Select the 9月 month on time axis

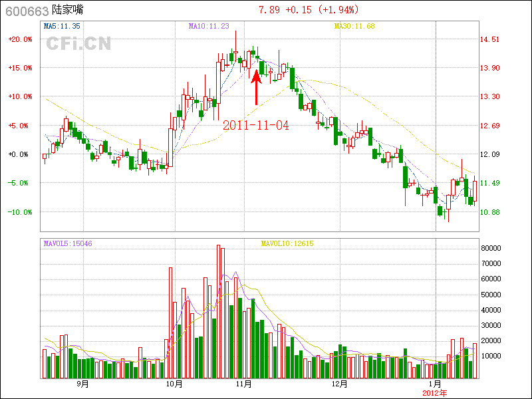pos(82,384)
